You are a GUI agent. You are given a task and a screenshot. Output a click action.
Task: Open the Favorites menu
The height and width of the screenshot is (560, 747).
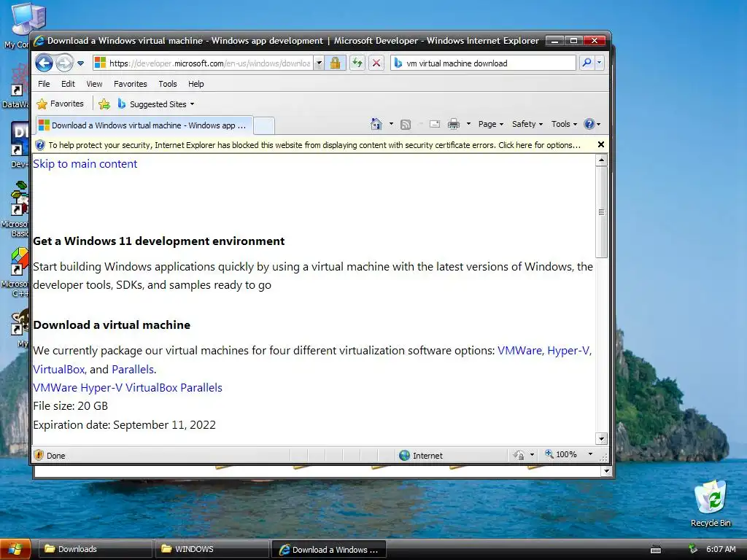click(130, 84)
